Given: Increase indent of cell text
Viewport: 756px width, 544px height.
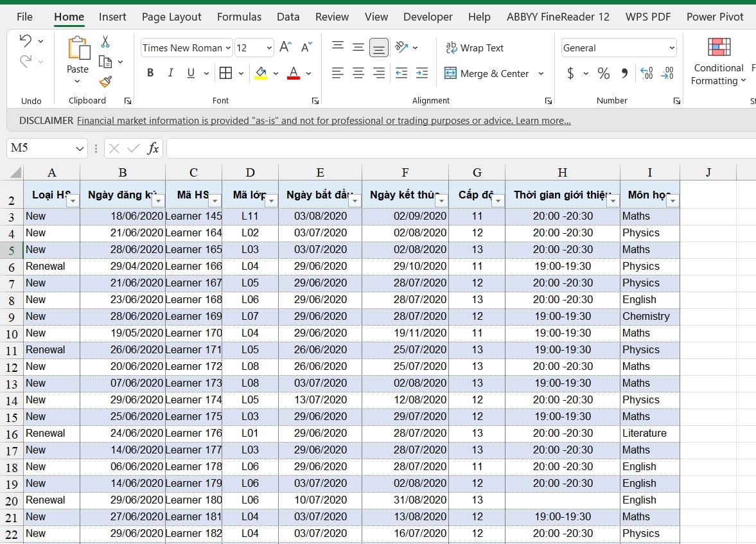Looking at the screenshot, I should point(422,73).
